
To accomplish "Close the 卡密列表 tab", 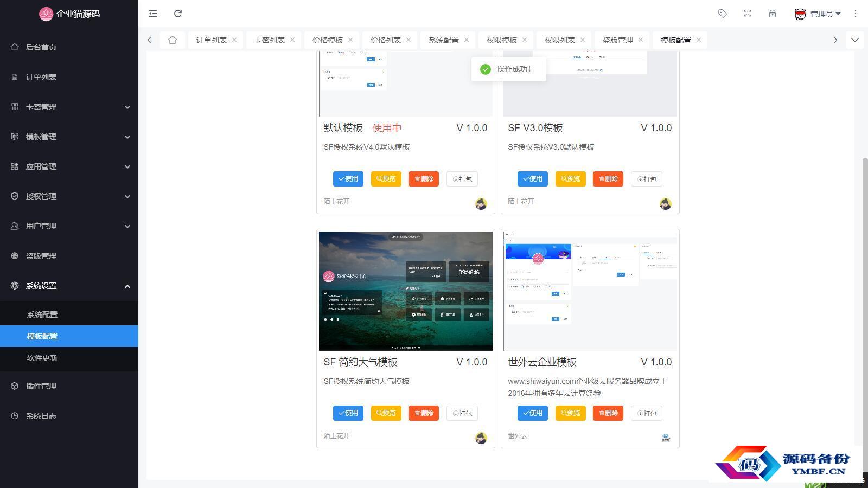I will (292, 40).
